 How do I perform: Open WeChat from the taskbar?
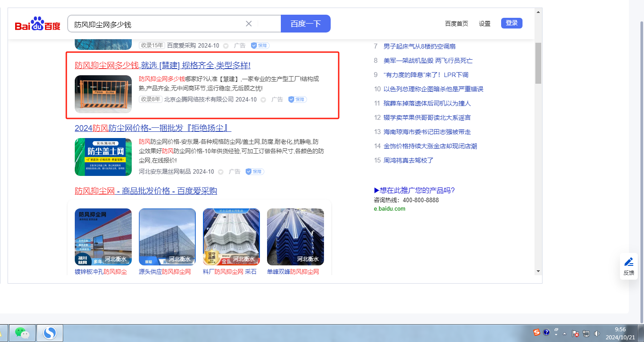click(22, 333)
